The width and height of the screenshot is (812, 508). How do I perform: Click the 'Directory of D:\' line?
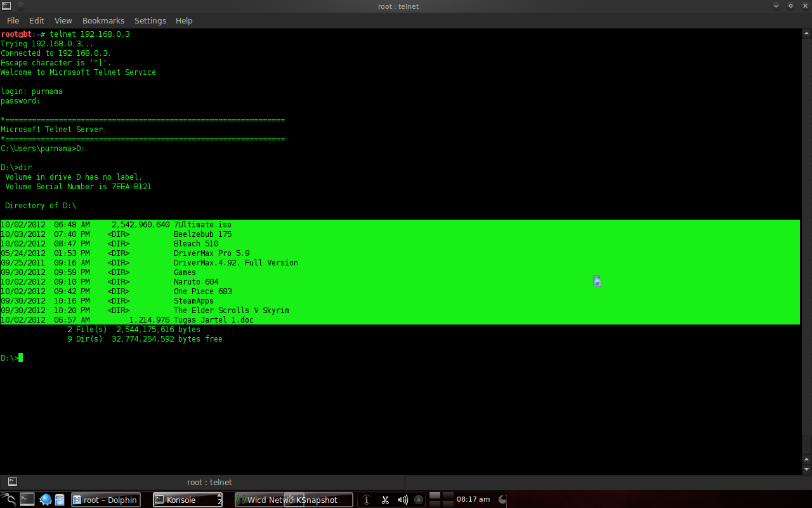(x=41, y=206)
